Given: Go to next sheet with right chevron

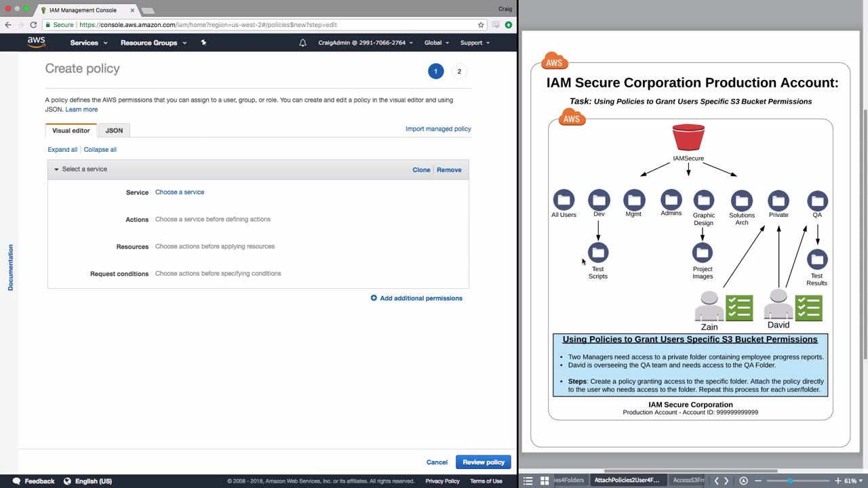Looking at the screenshot, I should pyautogui.click(x=727, y=481).
